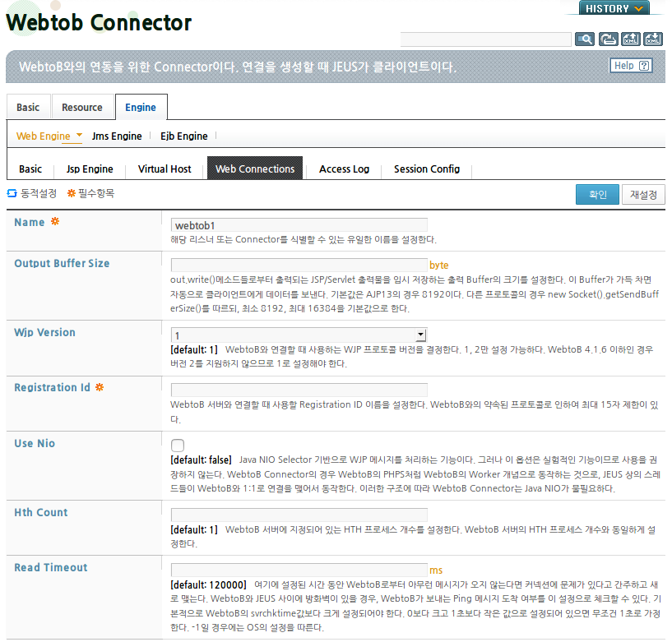Screen dimensions: 672x642
Task: Click the Read Timeout input field
Action: point(299,570)
